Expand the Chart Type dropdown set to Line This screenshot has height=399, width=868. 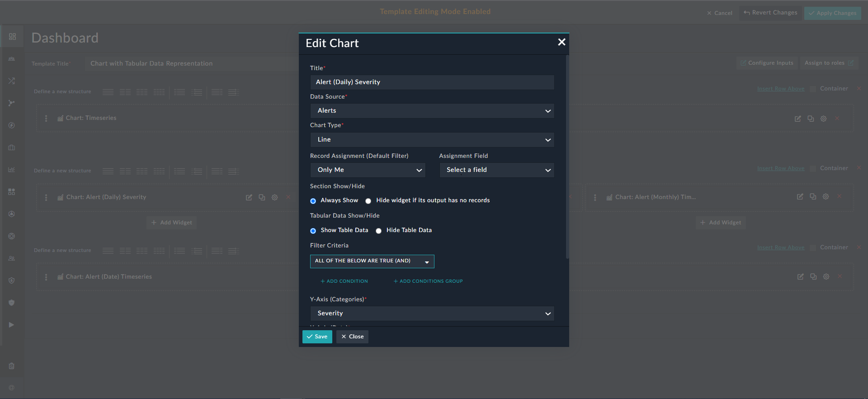click(x=432, y=140)
